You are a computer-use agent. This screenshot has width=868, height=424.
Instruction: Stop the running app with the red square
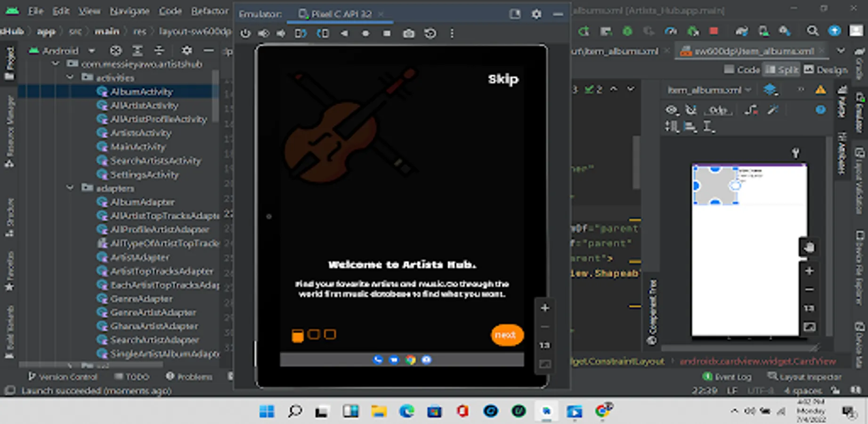coord(714,31)
